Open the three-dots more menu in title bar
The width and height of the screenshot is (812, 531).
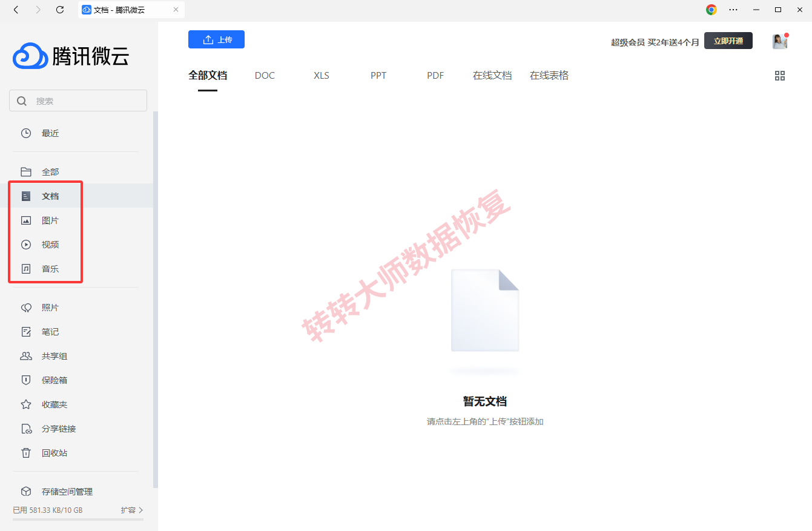click(x=733, y=10)
